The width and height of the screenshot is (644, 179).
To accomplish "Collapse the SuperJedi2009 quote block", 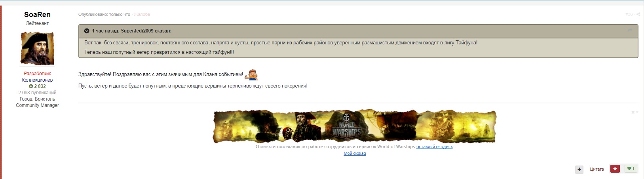I will (x=87, y=31).
